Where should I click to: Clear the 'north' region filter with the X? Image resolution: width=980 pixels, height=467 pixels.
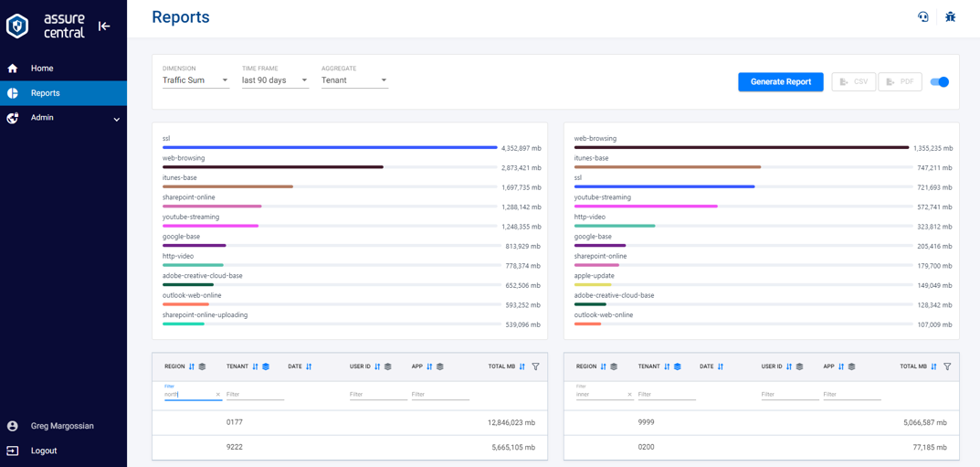(218, 395)
